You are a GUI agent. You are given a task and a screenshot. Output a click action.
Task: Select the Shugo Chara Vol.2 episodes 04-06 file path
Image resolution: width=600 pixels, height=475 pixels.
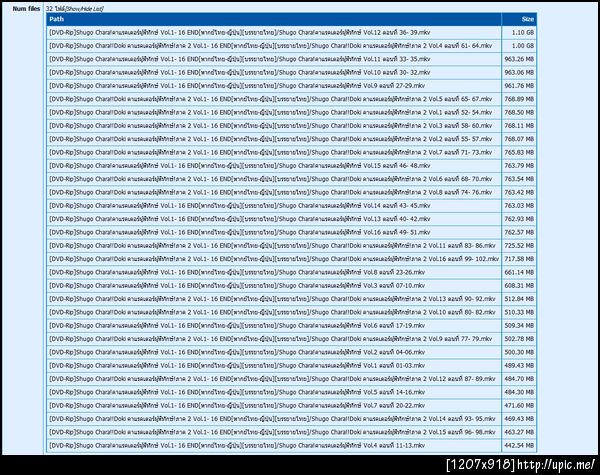pyautogui.click(x=237, y=352)
